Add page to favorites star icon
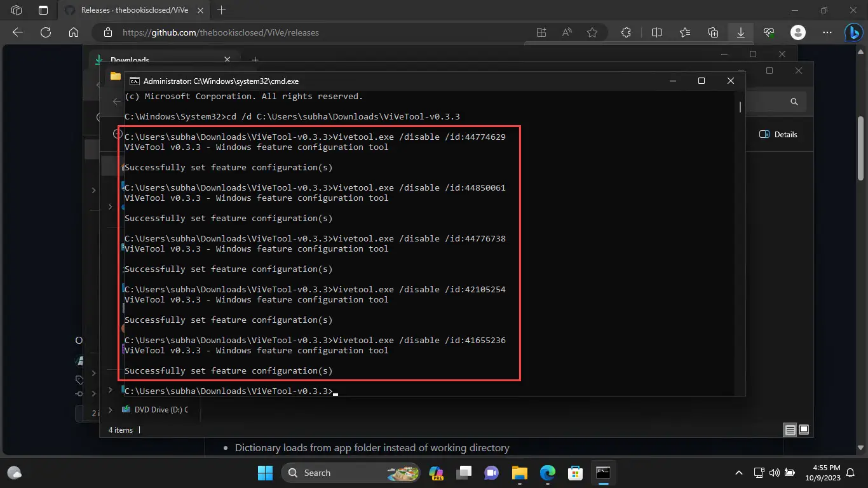 pos(592,32)
